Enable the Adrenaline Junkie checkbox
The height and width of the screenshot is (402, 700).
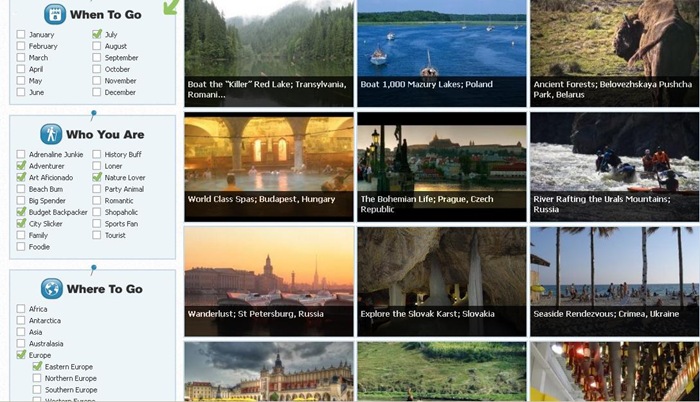(21, 154)
